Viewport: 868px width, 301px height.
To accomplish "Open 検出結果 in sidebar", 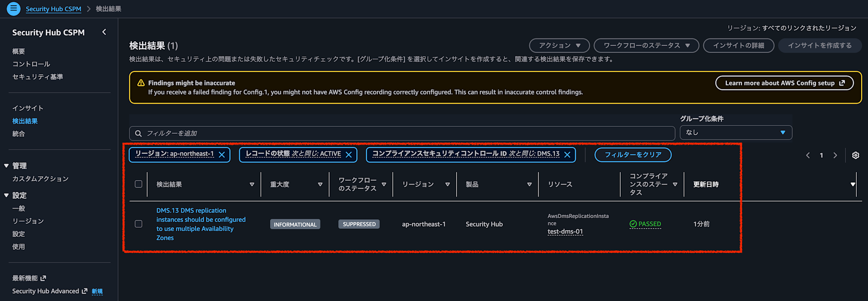I will pyautogui.click(x=25, y=121).
